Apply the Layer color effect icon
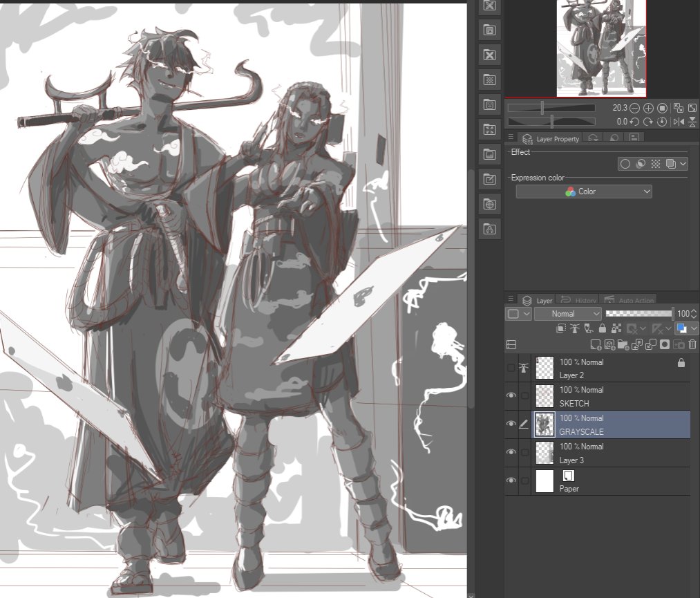 pos(670,164)
